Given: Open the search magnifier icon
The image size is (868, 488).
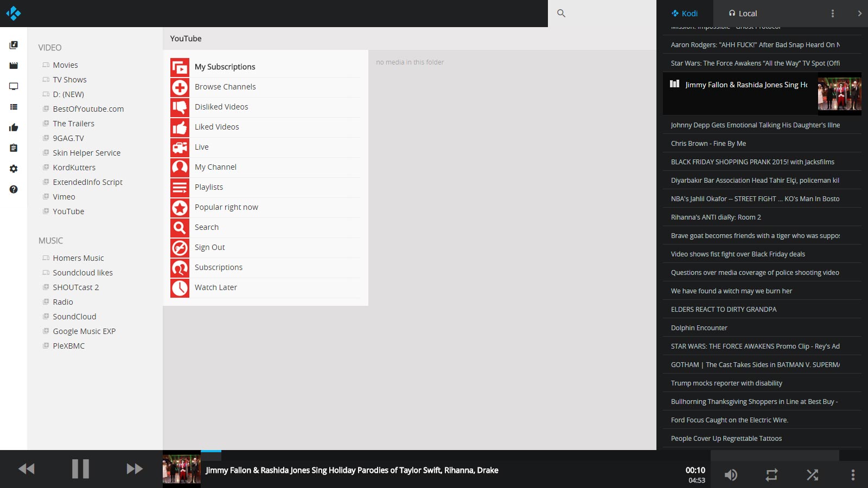Looking at the screenshot, I should coord(561,13).
